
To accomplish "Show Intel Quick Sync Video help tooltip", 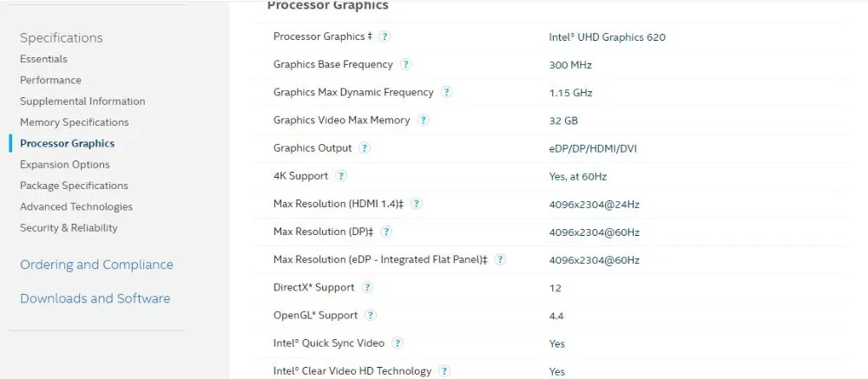I will click(x=397, y=343).
